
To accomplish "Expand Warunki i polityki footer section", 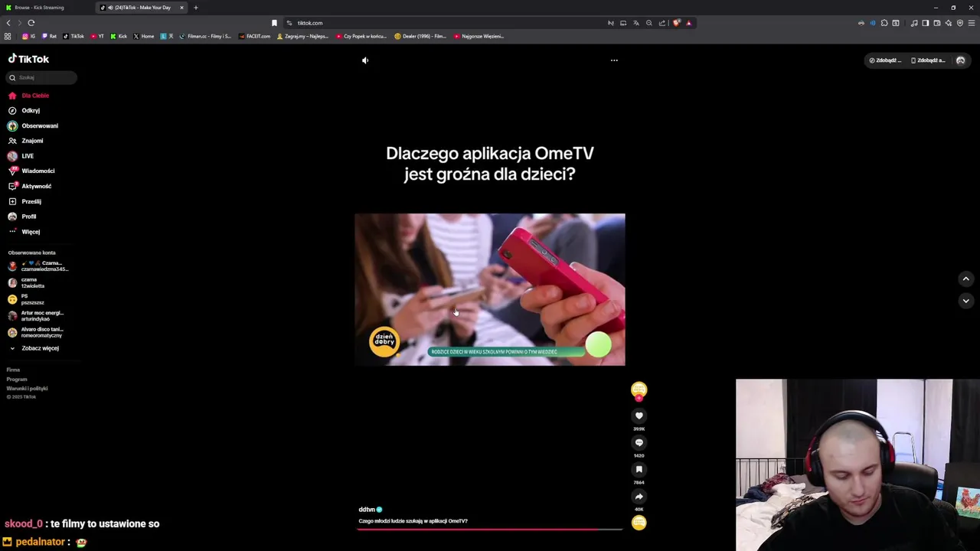I will 27,388.
